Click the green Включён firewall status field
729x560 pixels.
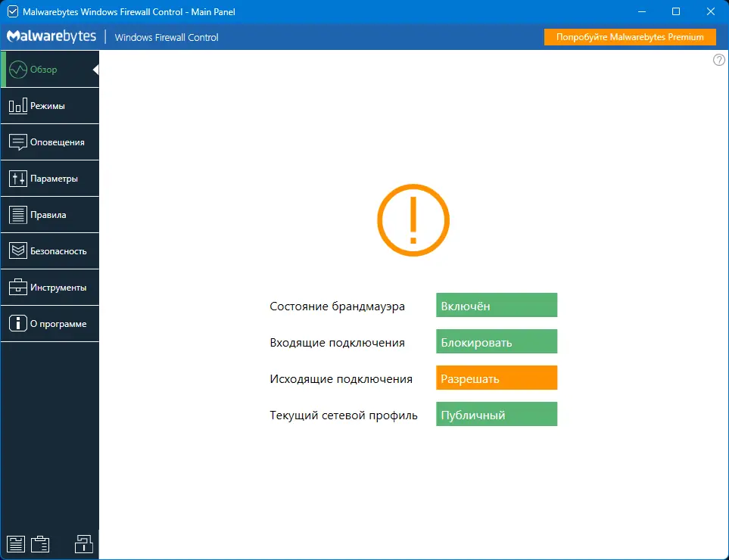tap(497, 305)
